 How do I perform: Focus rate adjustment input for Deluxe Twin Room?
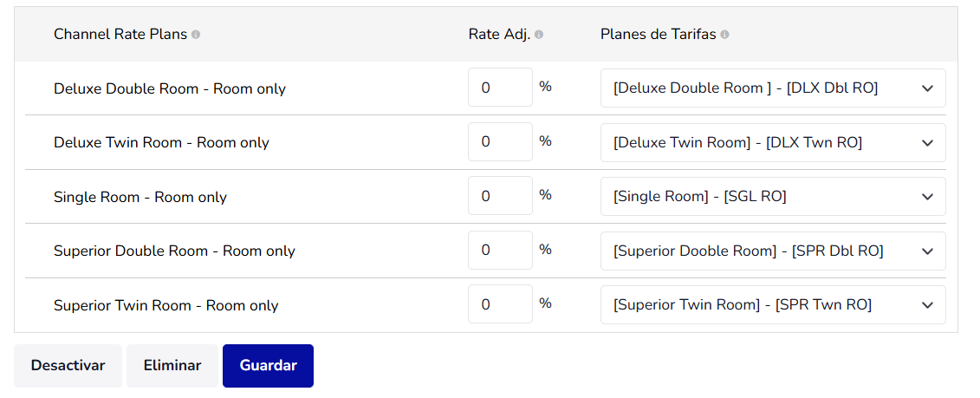(500, 142)
